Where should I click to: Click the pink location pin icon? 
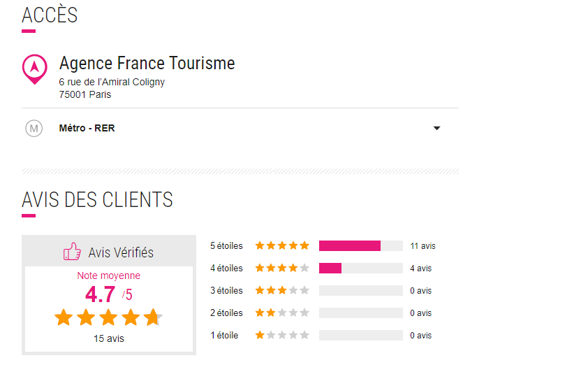click(34, 68)
